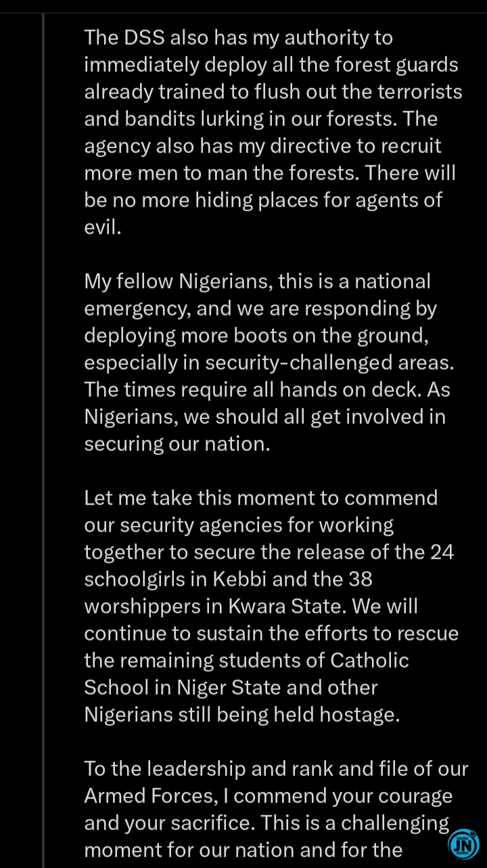Click "deploying more boots on the ground"
This screenshot has height=868, width=487.
pos(246,336)
